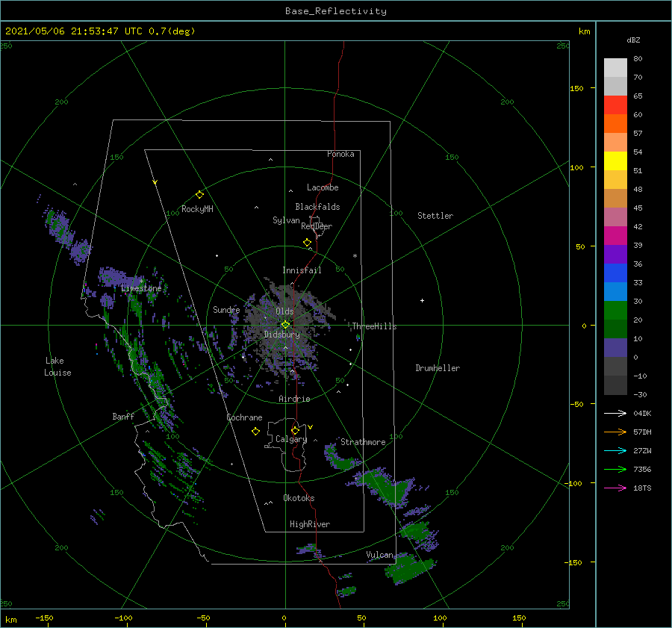
Task: Click the white 04DK arrow in legend
Action: [615, 413]
